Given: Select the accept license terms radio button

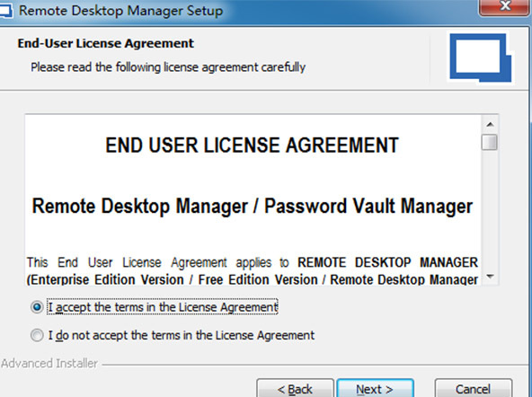Looking at the screenshot, I should [37, 307].
